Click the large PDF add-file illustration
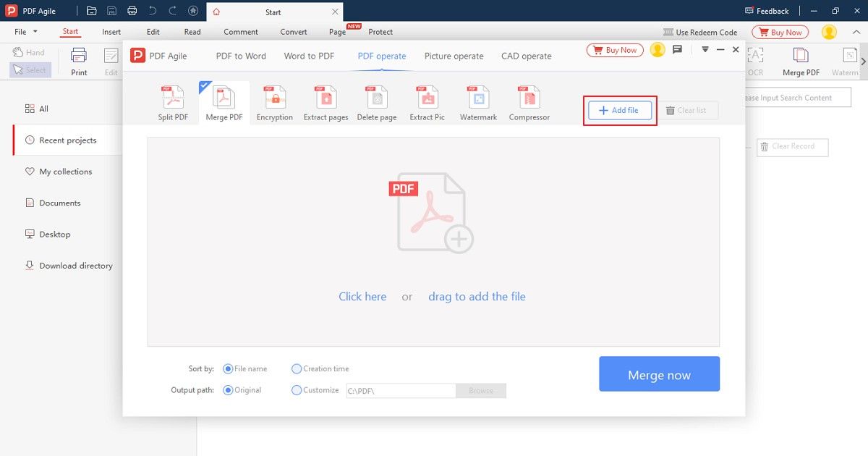 click(431, 213)
